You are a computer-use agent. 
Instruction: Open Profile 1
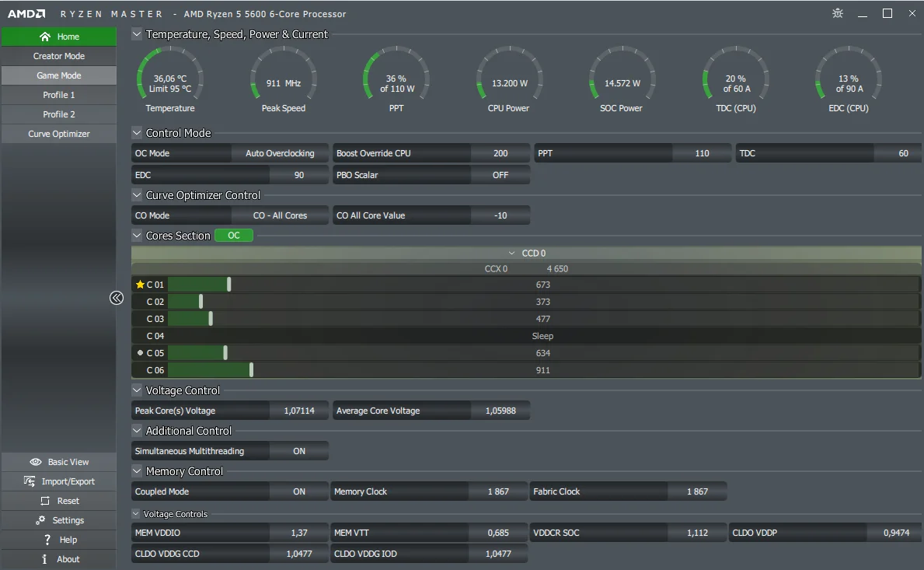59,95
